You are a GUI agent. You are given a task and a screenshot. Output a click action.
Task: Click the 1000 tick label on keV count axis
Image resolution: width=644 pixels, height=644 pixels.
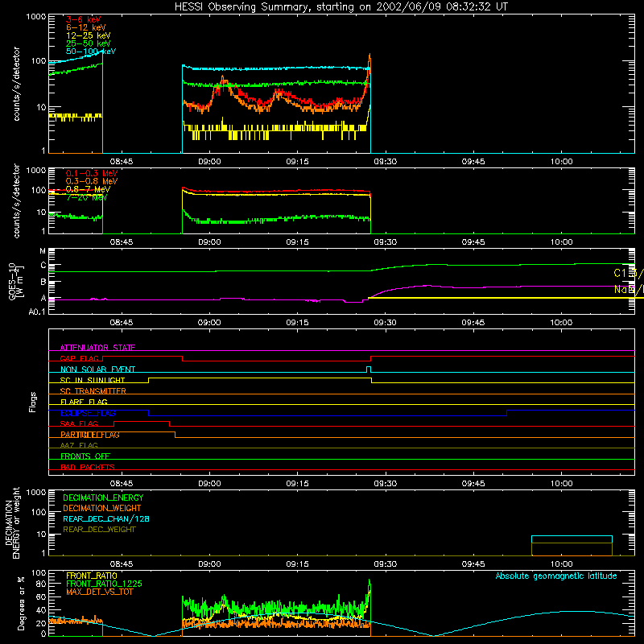pos(35,17)
